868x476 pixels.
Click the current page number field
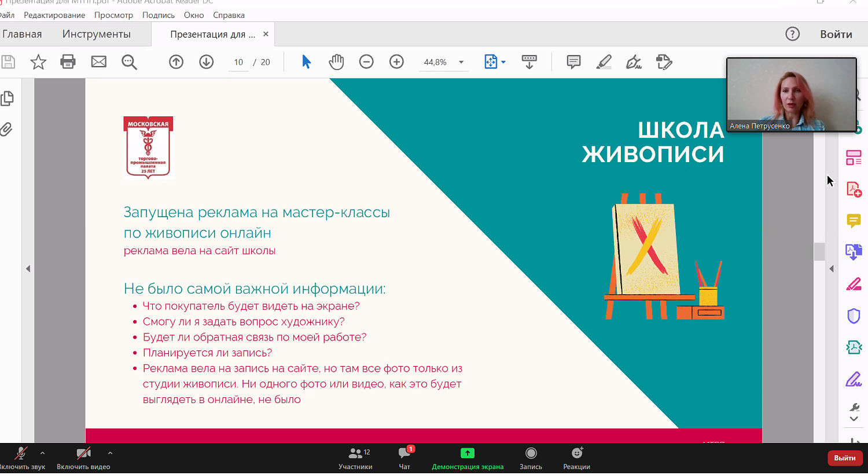pos(238,63)
